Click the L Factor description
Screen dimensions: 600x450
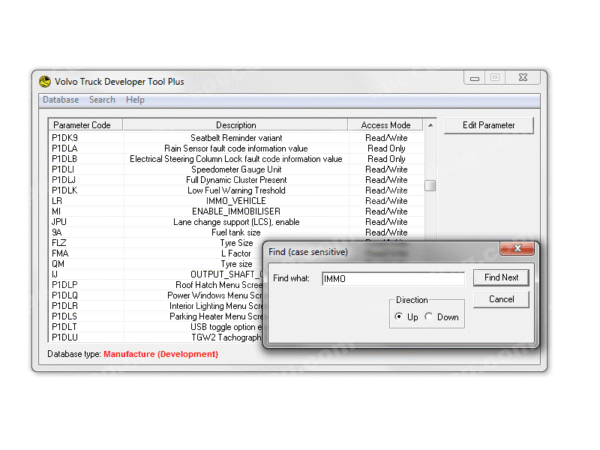(x=236, y=253)
